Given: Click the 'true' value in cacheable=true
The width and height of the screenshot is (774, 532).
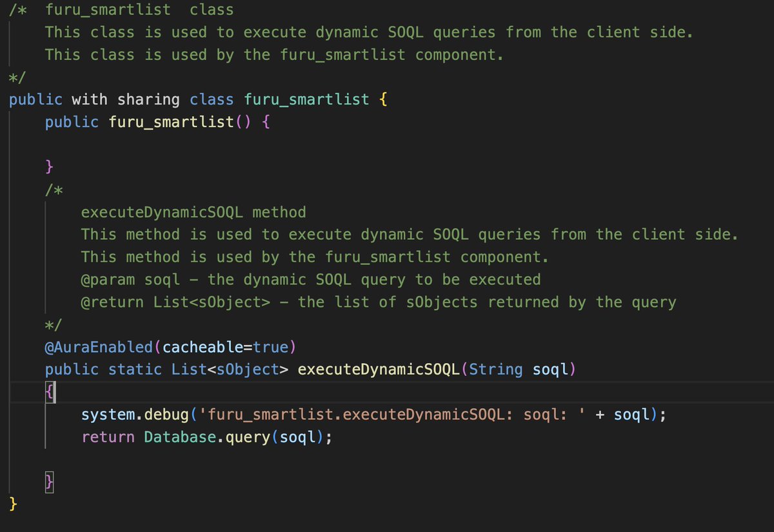Looking at the screenshot, I should tap(270, 347).
